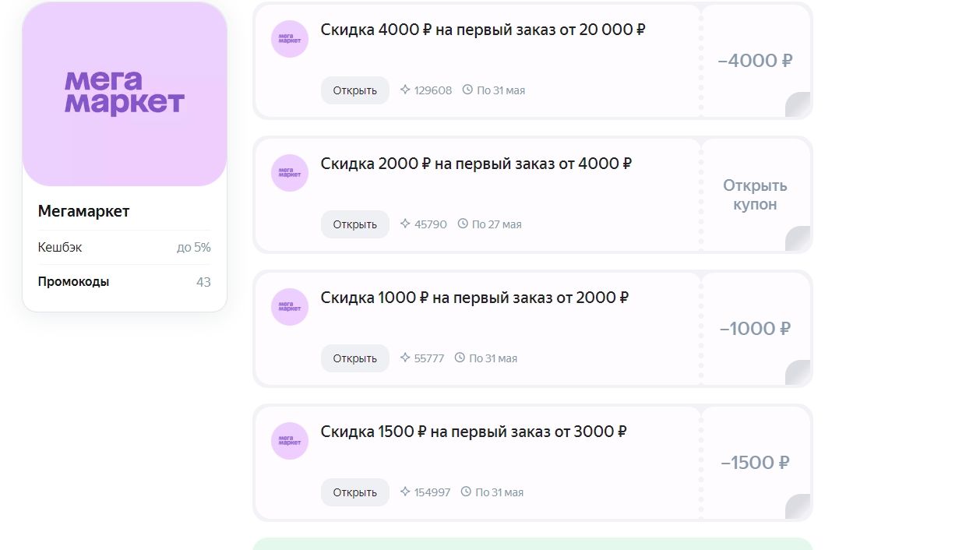
Task: Click the usage-count star icon beside 55777
Action: 405,358
